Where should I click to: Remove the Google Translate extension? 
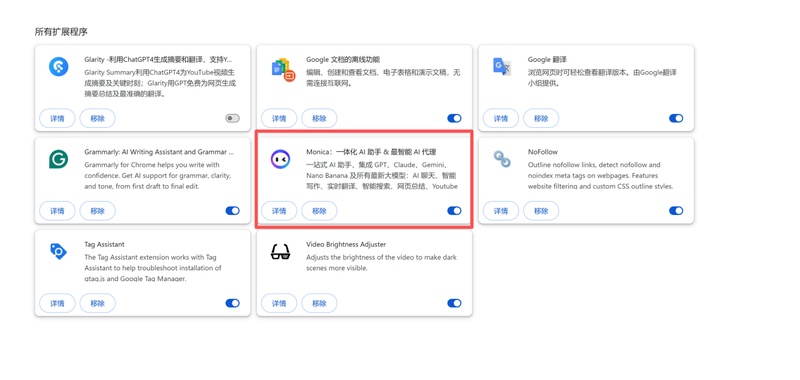541,118
